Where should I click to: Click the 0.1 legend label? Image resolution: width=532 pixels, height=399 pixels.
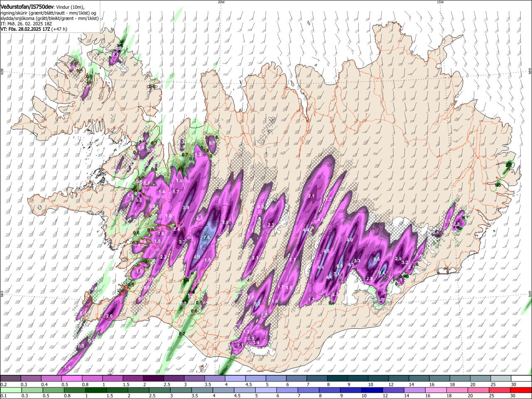point(4,396)
